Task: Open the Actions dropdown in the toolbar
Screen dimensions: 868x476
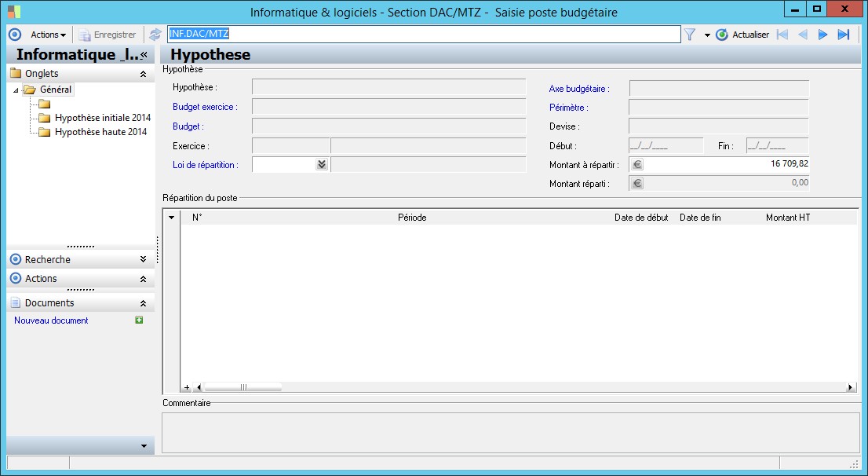Action: [x=48, y=35]
